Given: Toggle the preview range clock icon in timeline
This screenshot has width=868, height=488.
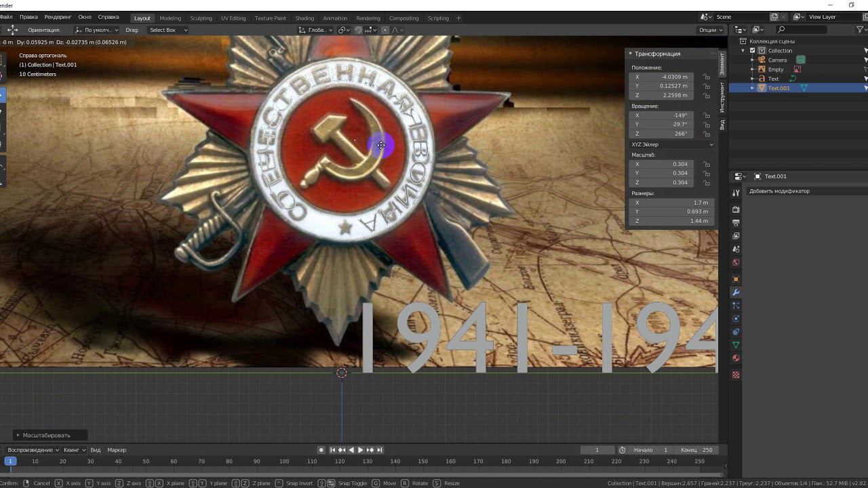Looking at the screenshot, I should pos(623,450).
